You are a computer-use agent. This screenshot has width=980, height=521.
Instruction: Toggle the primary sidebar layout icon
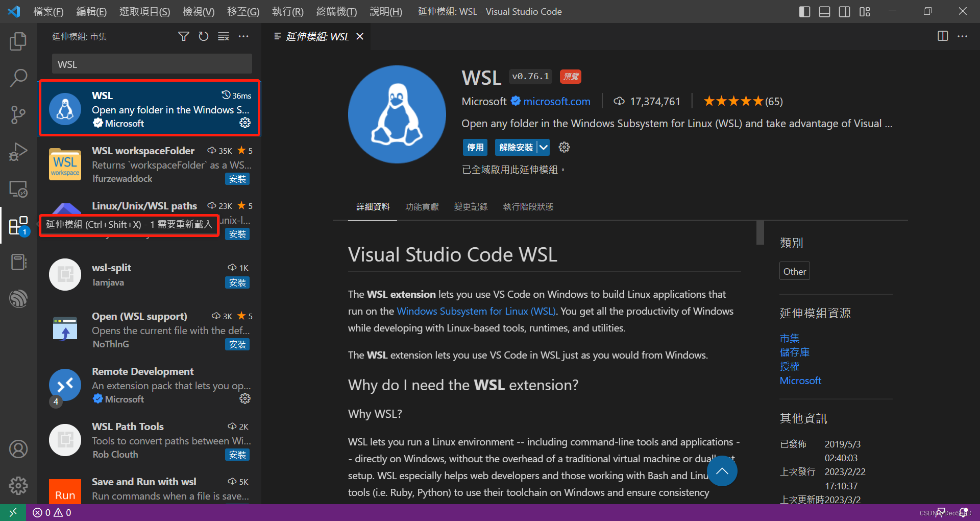point(804,11)
